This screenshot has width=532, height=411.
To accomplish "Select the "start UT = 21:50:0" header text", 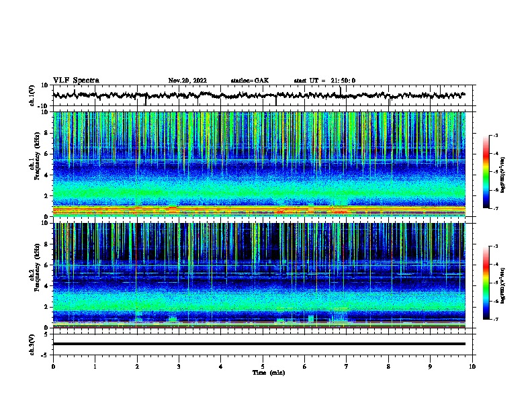I will [x=324, y=81].
